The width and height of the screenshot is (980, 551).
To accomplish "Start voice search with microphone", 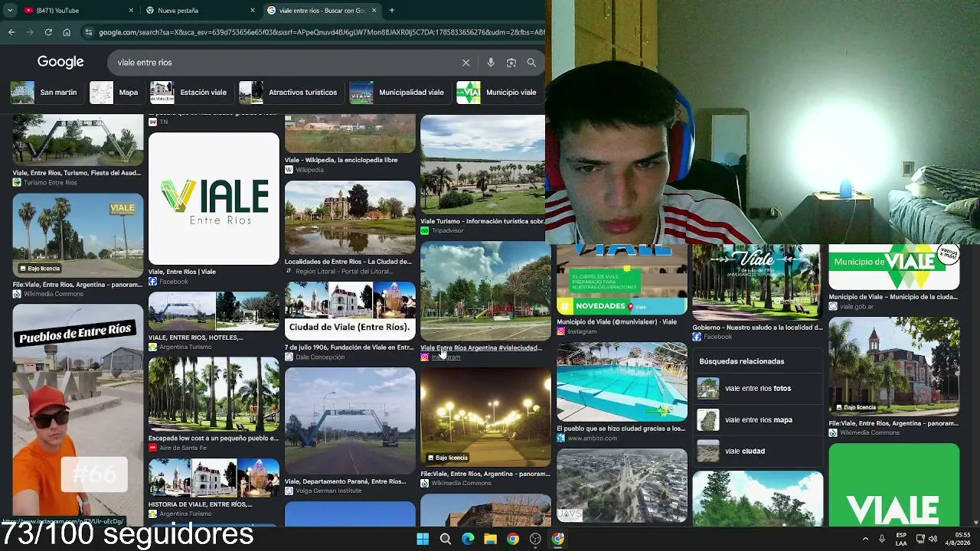I will tap(491, 63).
